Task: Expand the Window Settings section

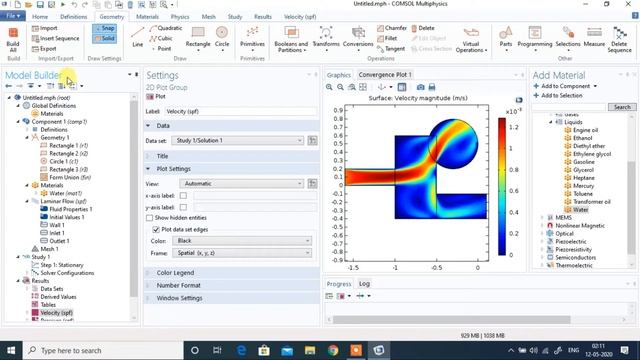Action: pyautogui.click(x=231, y=298)
